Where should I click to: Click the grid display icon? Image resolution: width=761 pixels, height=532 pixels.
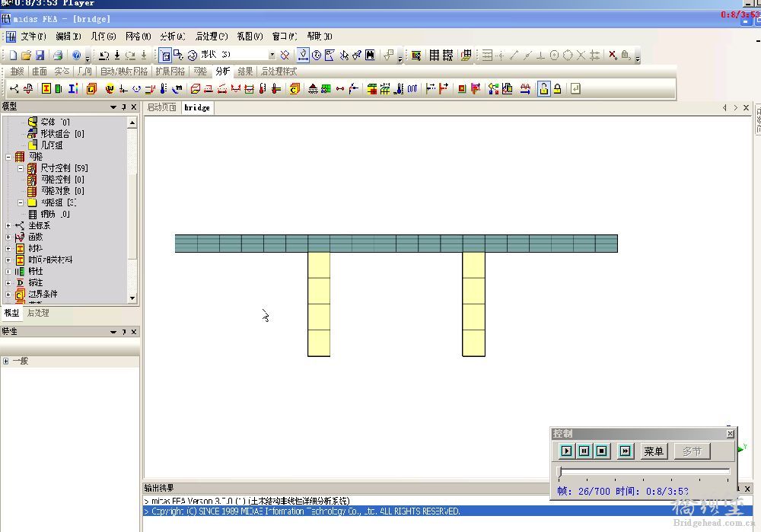(x=434, y=55)
